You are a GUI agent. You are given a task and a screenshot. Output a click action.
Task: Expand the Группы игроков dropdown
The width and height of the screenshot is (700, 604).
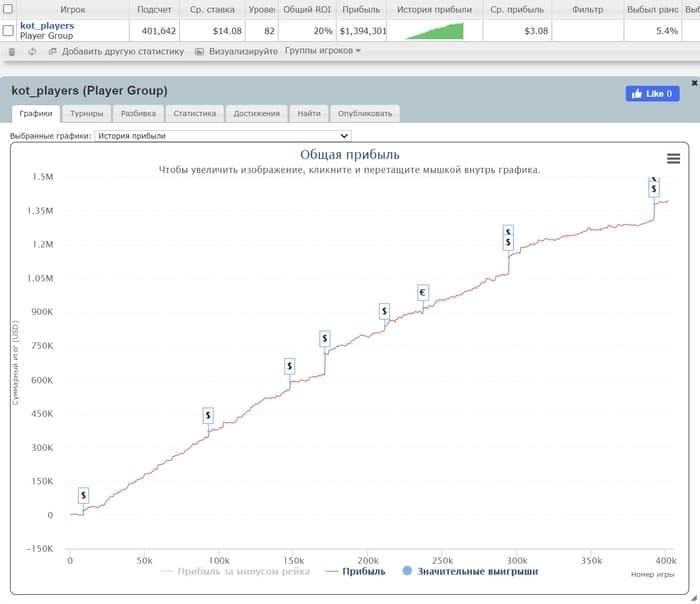coord(323,51)
